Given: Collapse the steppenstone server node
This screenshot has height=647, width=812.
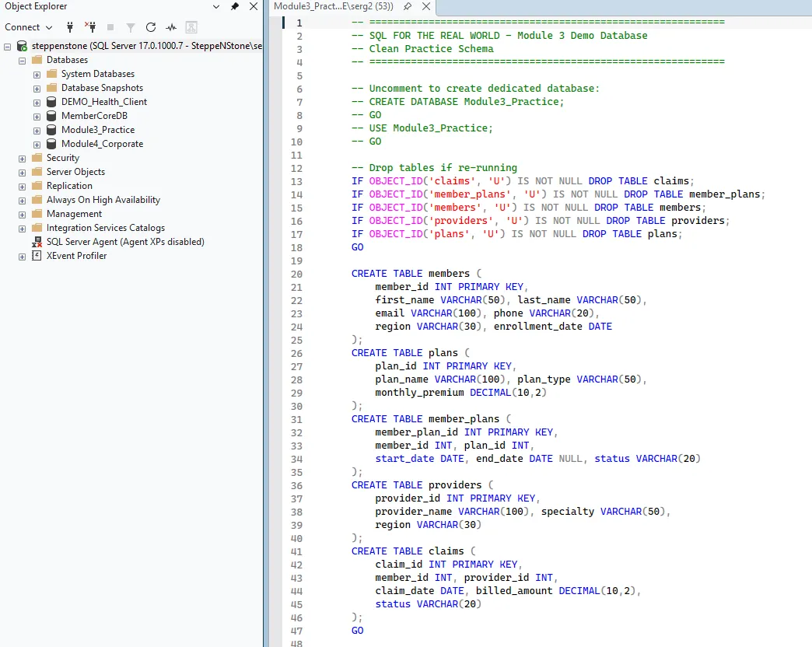Looking at the screenshot, I should pos(8,46).
